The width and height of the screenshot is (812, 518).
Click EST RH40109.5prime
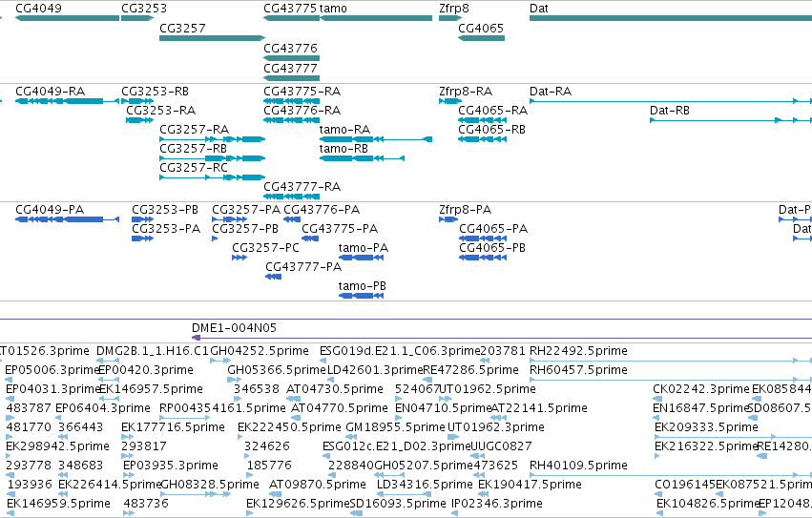tap(578, 466)
